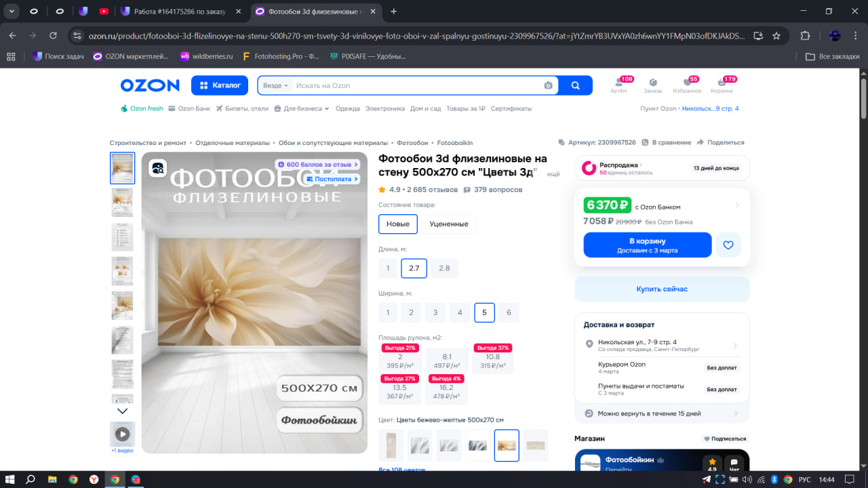This screenshot has height=488, width=868.
Task: Open the Заказы orders icon
Action: click(653, 85)
